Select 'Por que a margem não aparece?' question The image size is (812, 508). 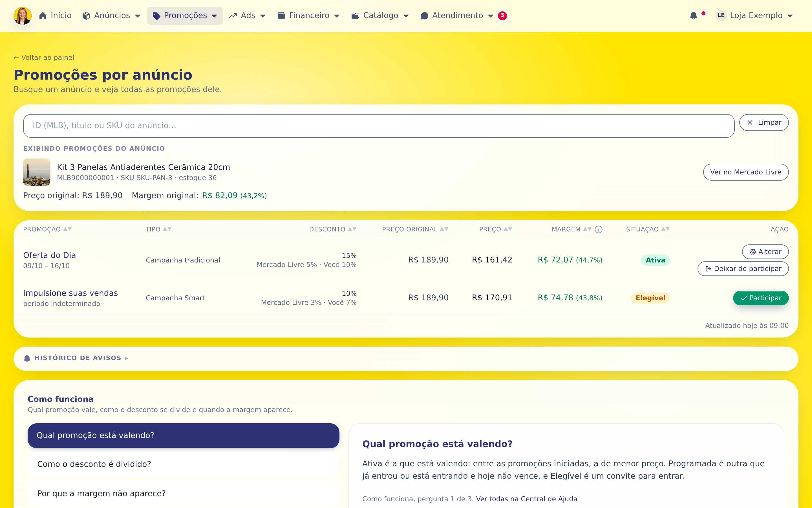tap(183, 494)
